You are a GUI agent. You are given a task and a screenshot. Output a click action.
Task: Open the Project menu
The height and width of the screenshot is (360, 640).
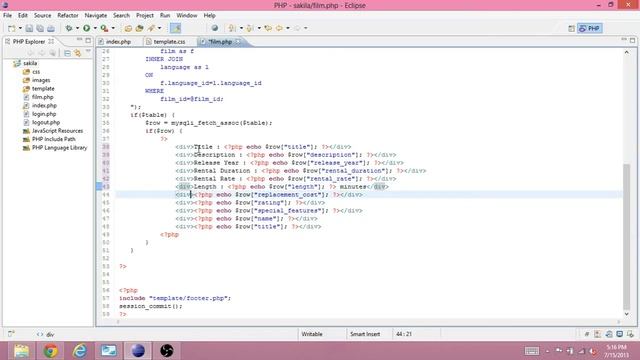point(145,15)
